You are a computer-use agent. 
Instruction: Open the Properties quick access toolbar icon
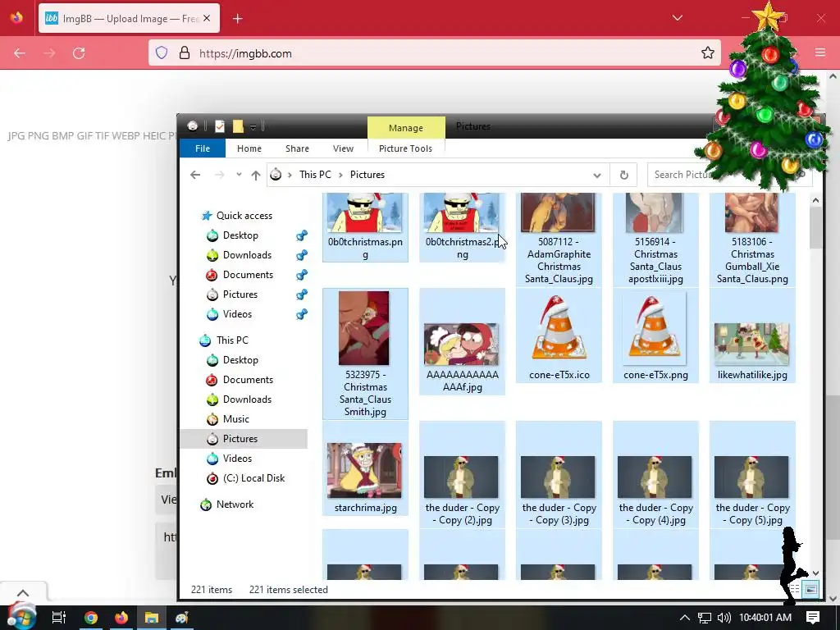point(220,126)
